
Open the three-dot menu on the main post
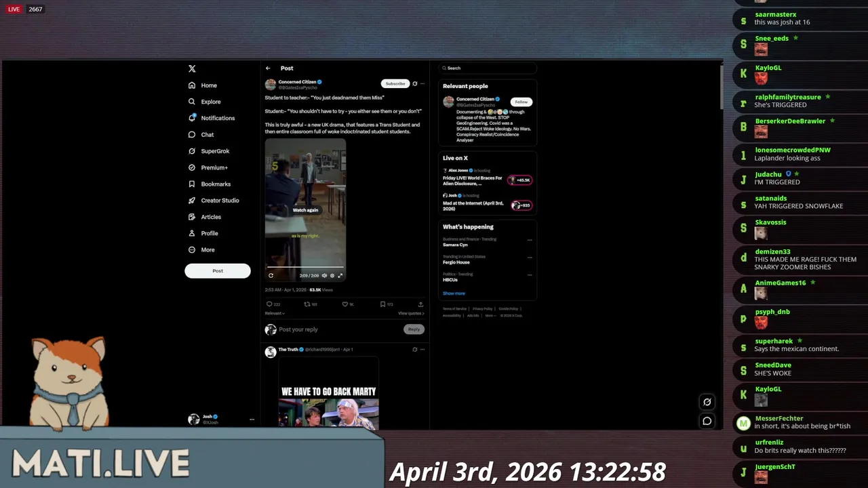pos(422,83)
